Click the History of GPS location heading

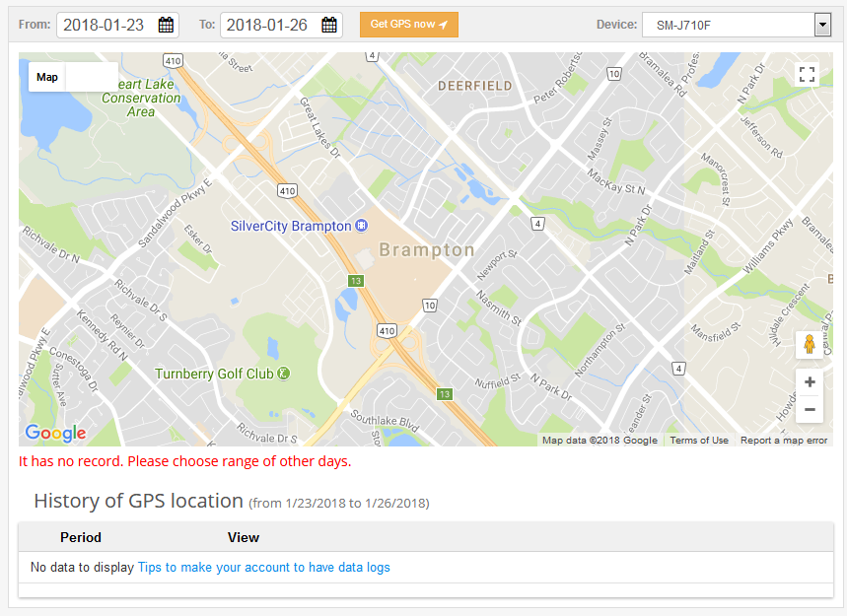[138, 501]
